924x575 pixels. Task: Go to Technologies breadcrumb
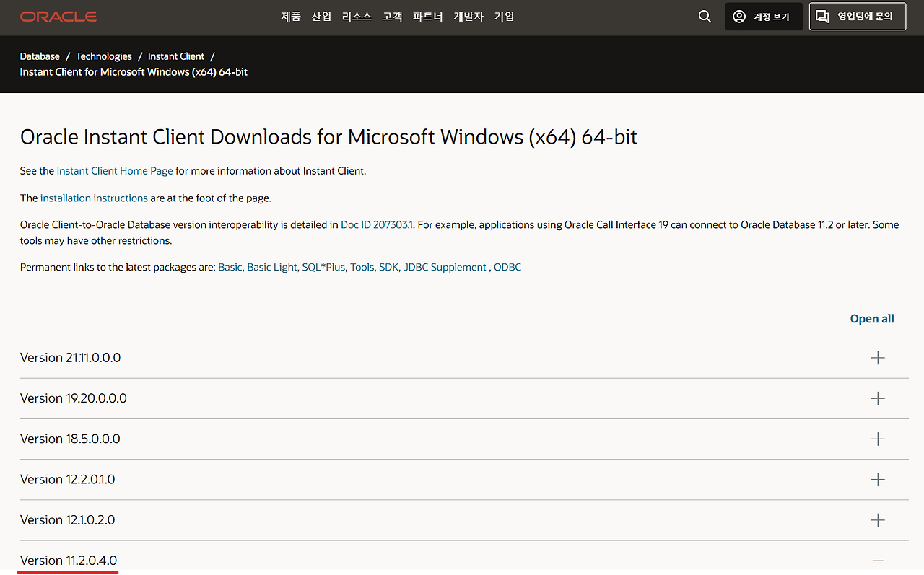104,56
